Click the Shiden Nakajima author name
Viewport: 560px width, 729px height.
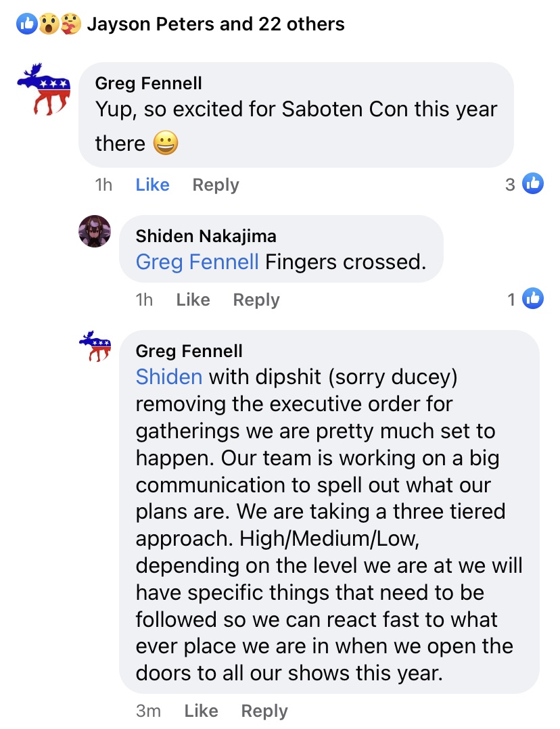tap(206, 235)
